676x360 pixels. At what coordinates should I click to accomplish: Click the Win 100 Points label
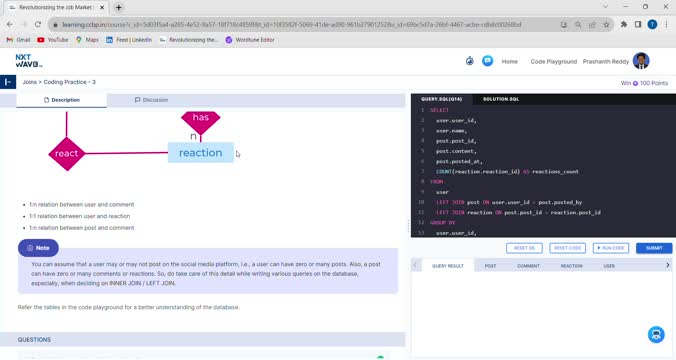[644, 83]
